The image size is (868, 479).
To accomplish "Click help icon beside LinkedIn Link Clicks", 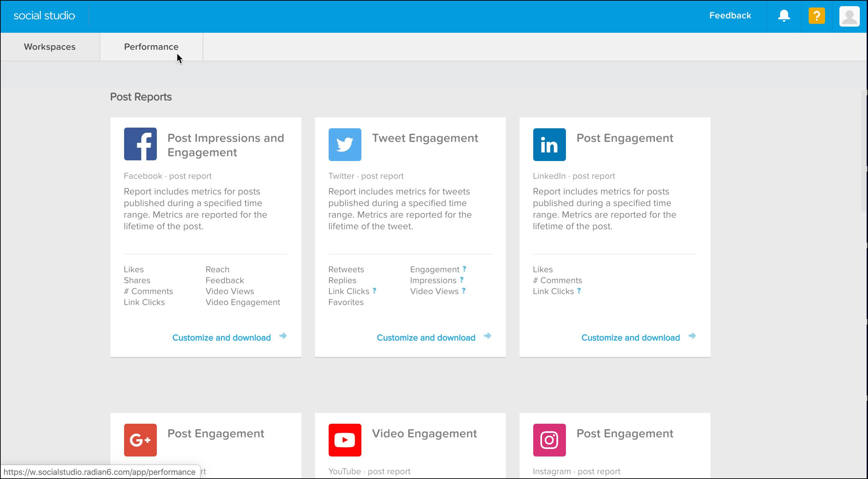I will 579,291.
